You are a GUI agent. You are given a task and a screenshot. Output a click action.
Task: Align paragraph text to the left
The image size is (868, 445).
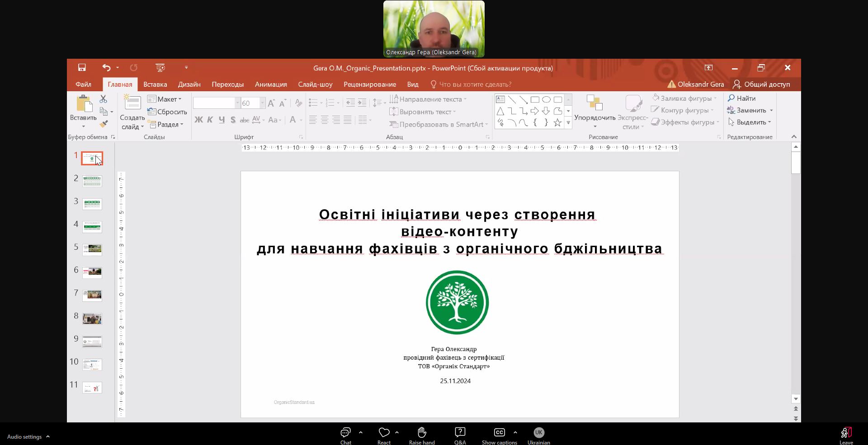pyautogui.click(x=313, y=120)
